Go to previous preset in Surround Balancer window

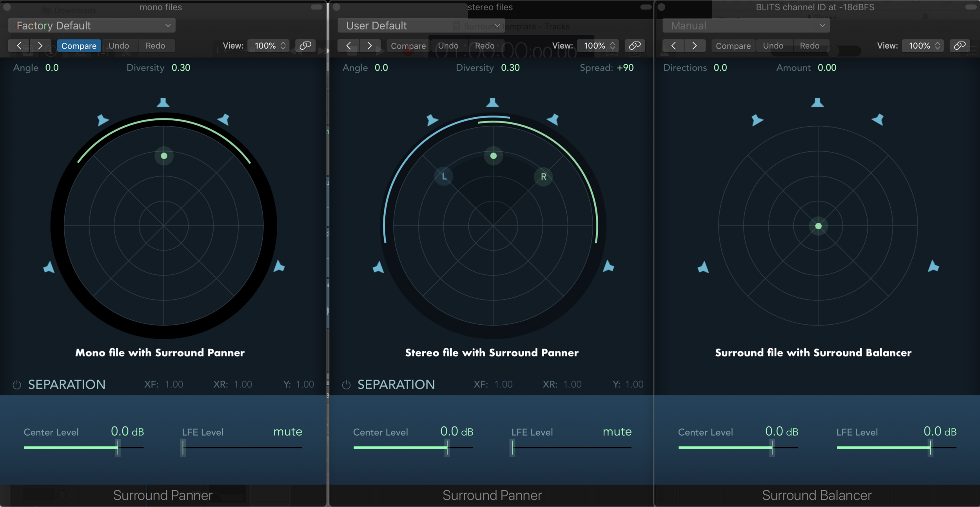click(673, 45)
